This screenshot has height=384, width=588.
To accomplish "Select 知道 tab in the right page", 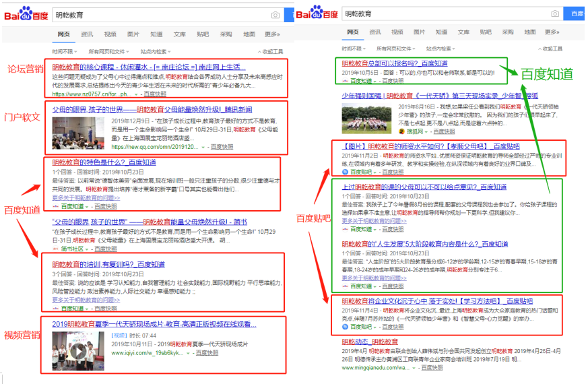I will (x=441, y=32).
